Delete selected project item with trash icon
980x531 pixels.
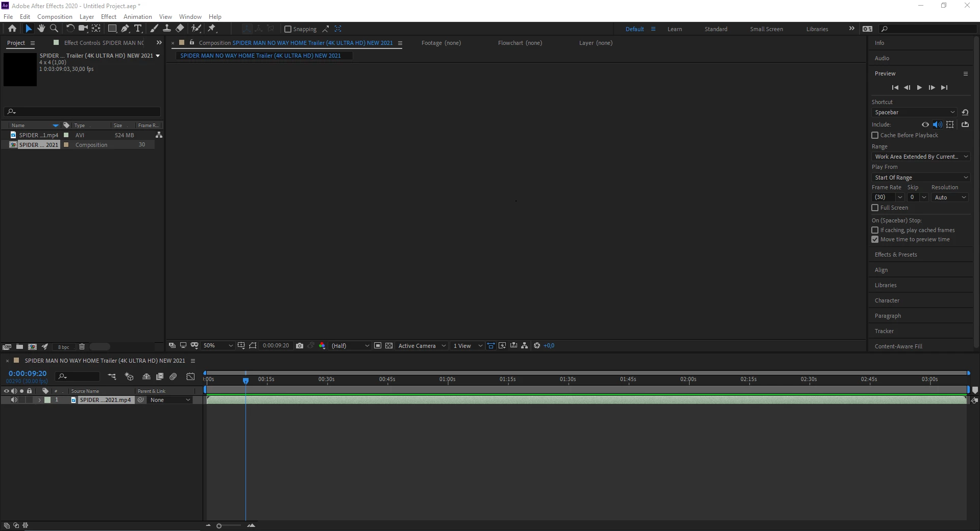pos(82,346)
